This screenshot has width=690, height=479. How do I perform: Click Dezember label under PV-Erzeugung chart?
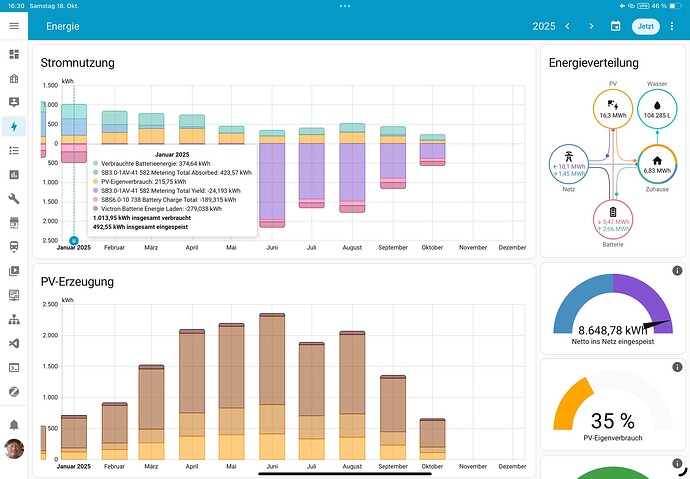tap(512, 466)
